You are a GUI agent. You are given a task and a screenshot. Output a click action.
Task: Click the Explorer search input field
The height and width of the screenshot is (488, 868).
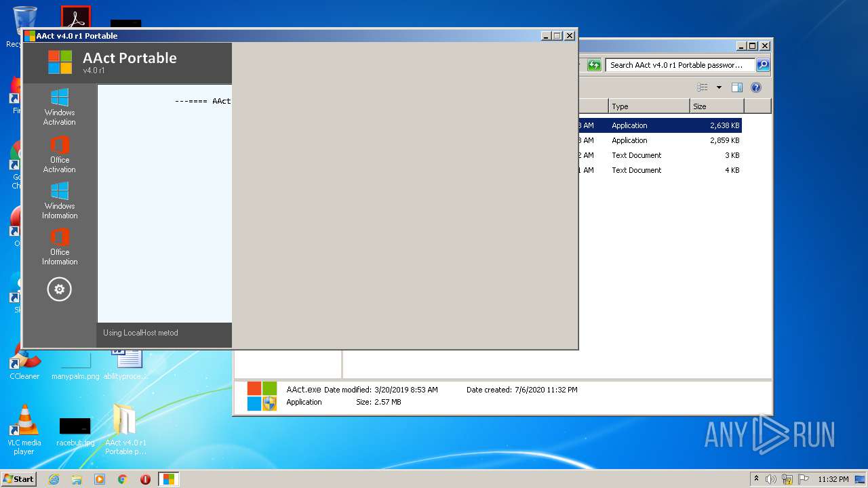tap(679, 65)
